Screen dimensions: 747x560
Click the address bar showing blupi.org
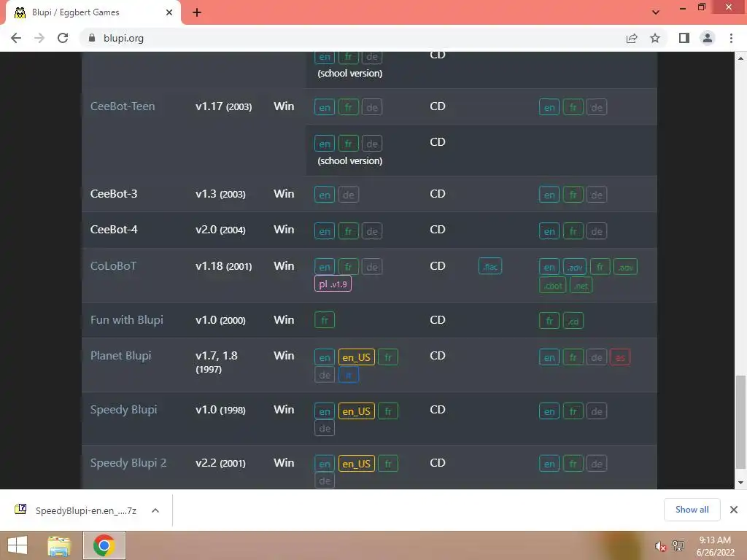coord(352,38)
